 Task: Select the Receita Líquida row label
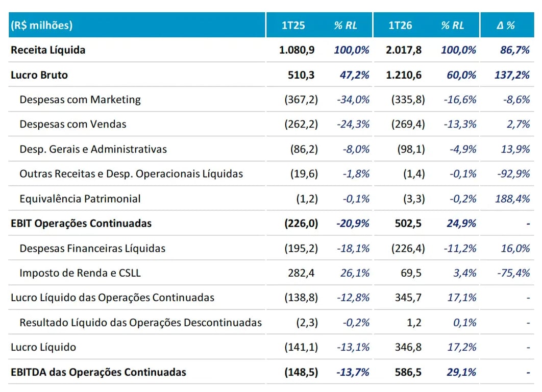(48, 50)
